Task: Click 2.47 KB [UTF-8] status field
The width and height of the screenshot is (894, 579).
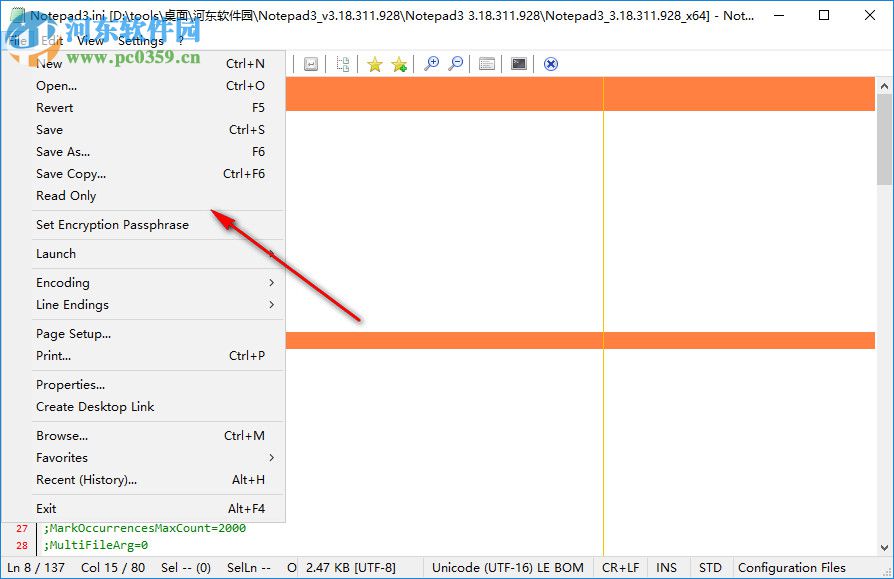Action: (x=351, y=568)
